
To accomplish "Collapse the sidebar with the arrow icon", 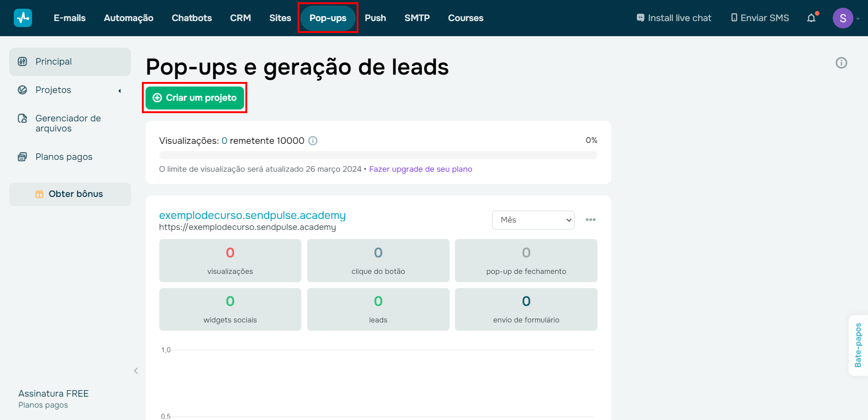I will pyautogui.click(x=136, y=371).
